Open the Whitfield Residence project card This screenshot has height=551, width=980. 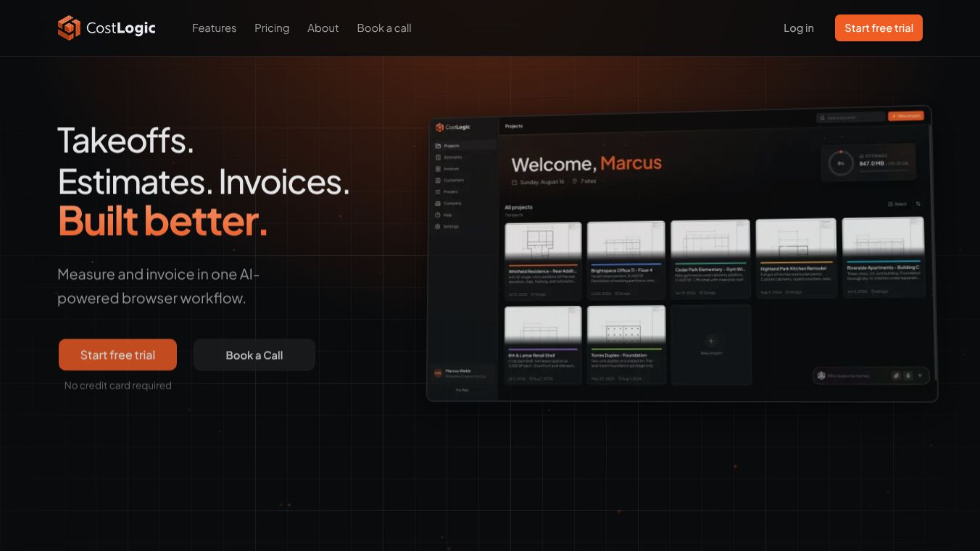point(543,262)
